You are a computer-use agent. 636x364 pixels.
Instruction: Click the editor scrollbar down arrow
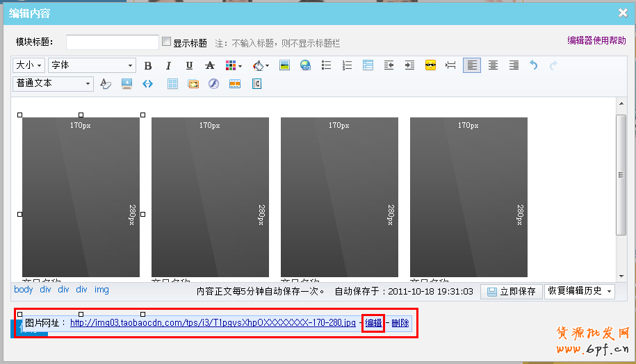tap(621, 276)
